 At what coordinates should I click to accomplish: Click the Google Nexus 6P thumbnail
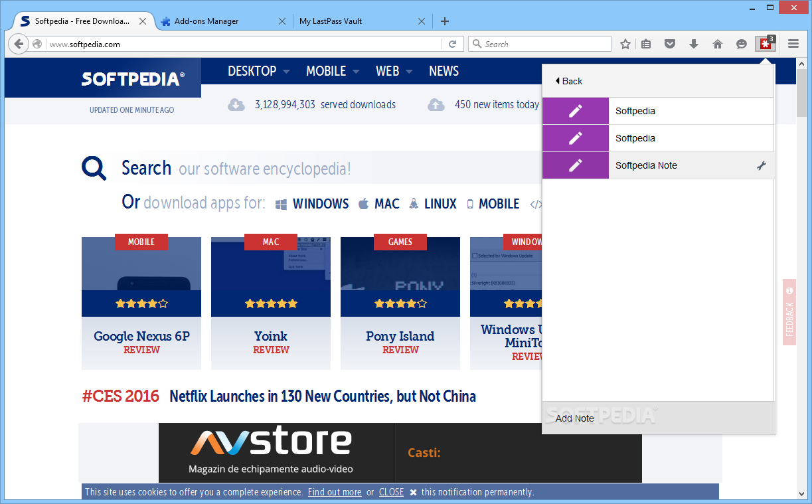click(x=141, y=264)
